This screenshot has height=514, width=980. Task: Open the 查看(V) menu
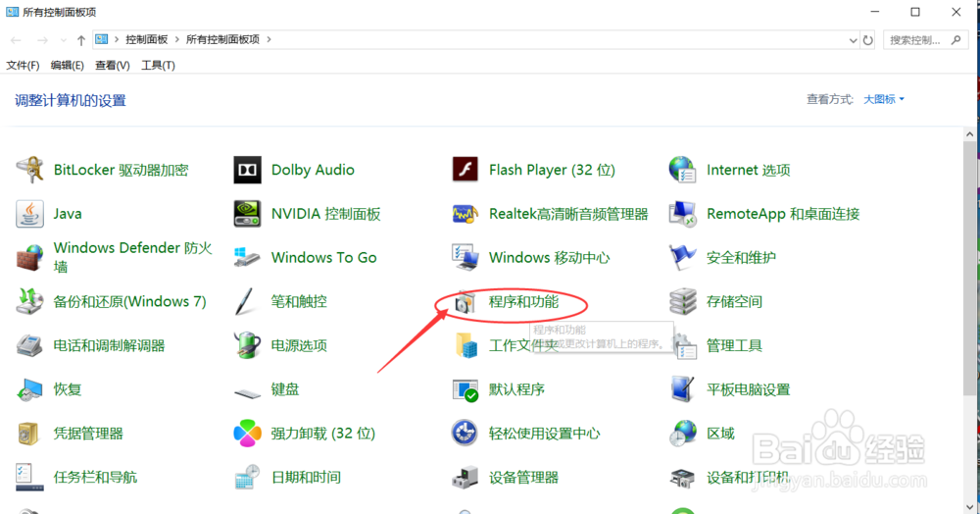pos(113,65)
